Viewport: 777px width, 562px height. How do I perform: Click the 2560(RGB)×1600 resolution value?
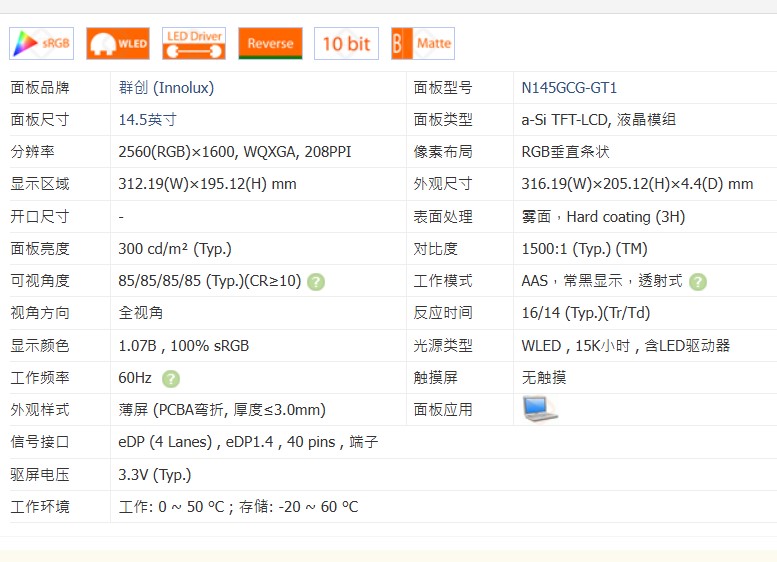point(234,152)
